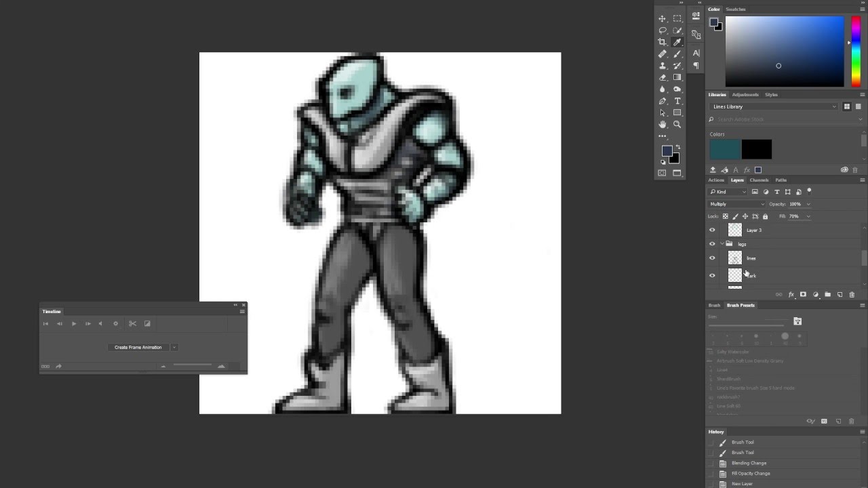Open the Multiply blend mode dropdown
Image resolution: width=868 pixels, height=488 pixels.
[736, 204]
